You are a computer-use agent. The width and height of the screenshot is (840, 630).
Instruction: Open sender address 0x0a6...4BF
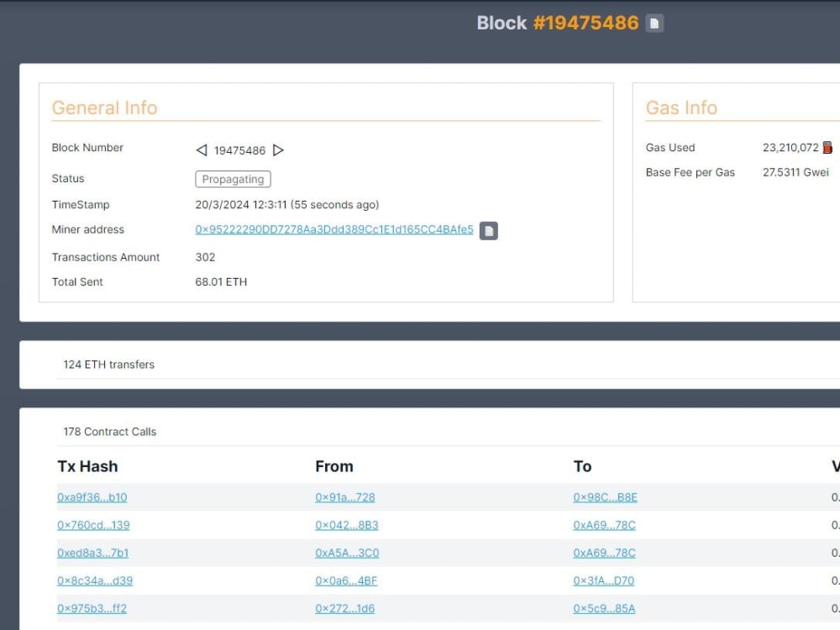(x=346, y=580)
